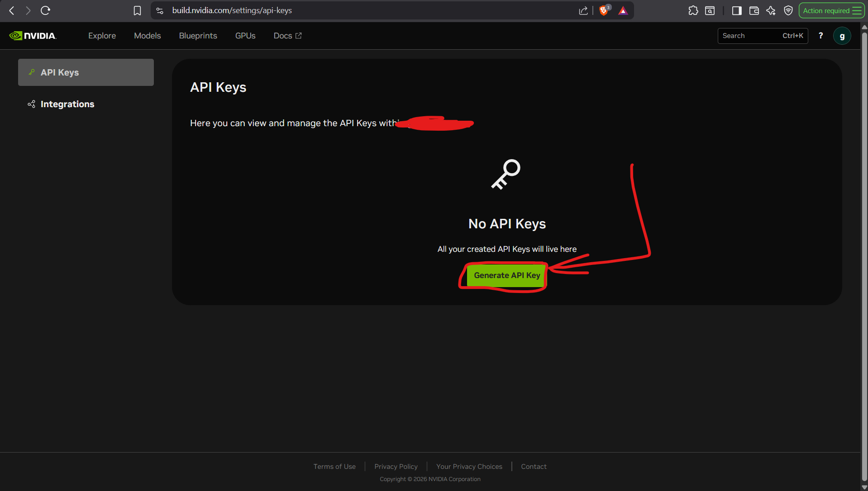Go forward using the browser forward arrow
Viewport: 868px width, 491px height.
pos(28,10)
